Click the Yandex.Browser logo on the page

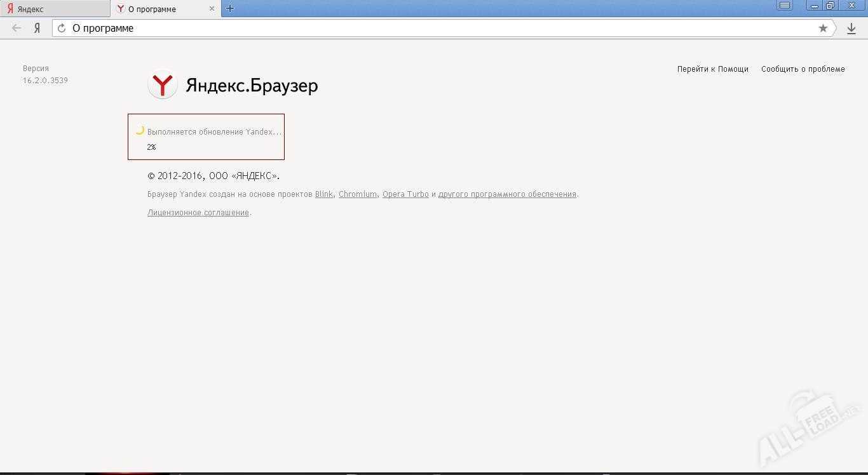point(163,84)
